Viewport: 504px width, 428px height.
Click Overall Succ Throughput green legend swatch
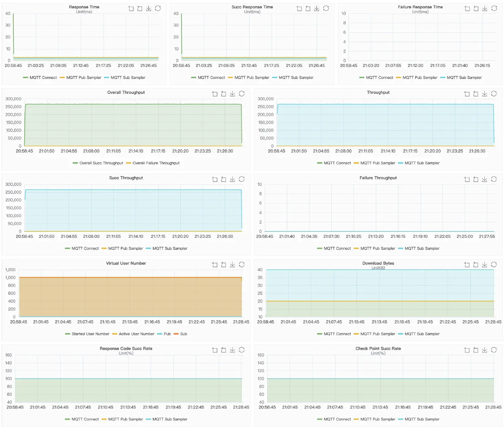tap(75, 163)
